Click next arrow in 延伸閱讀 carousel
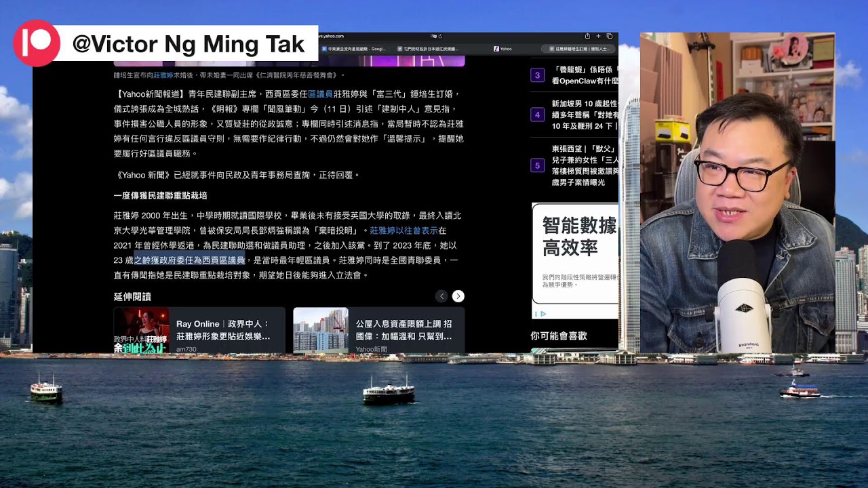Image resolution: width=868 pixels, height=488 pixels. pos(458,296)
